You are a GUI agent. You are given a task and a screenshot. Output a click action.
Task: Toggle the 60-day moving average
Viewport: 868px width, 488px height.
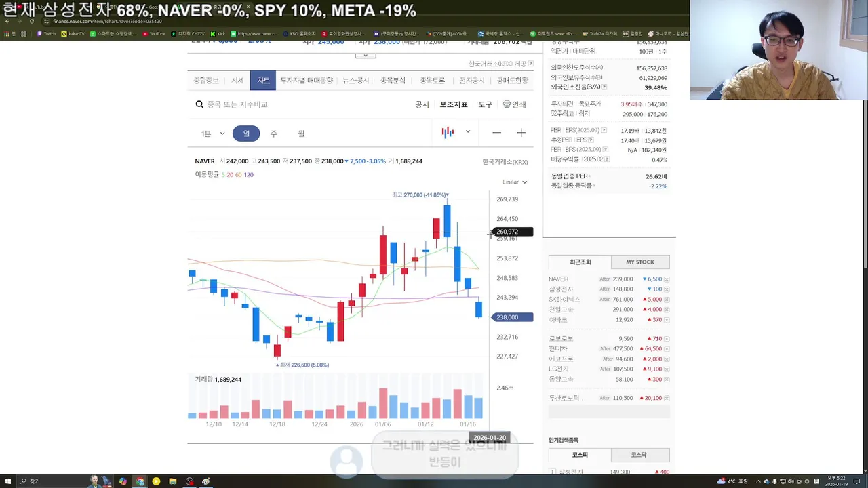(x=239, y=175)
